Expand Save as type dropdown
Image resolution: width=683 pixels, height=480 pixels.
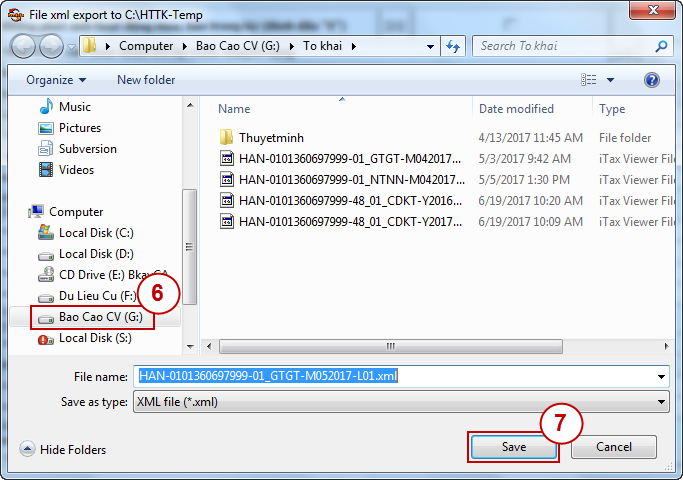[662, 402]
